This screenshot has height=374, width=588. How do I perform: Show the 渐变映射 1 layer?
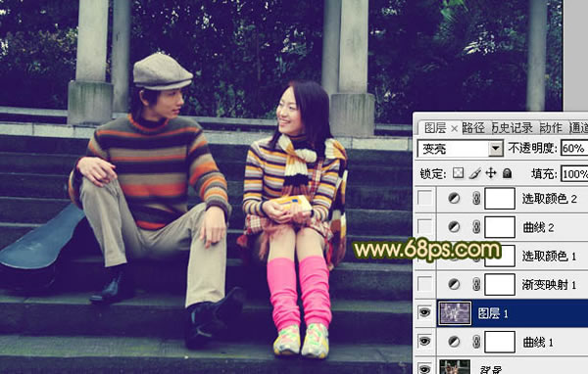[425, 285]
